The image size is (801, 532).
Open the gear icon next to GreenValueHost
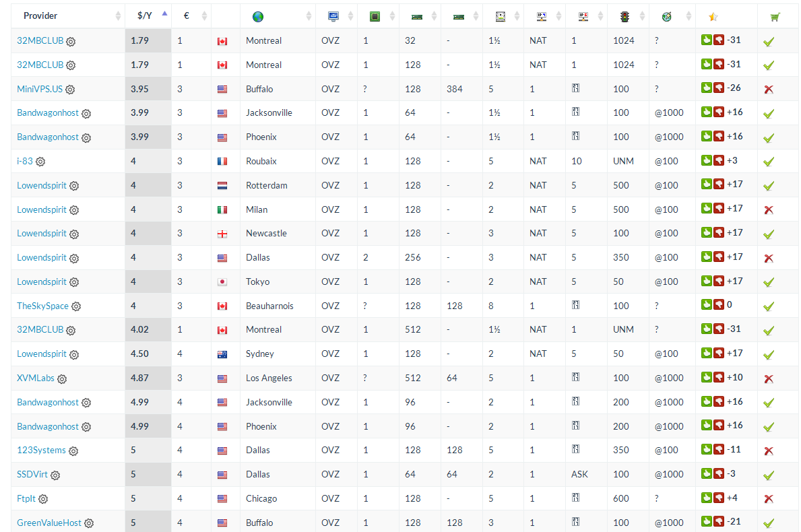(x=89, y=523)
